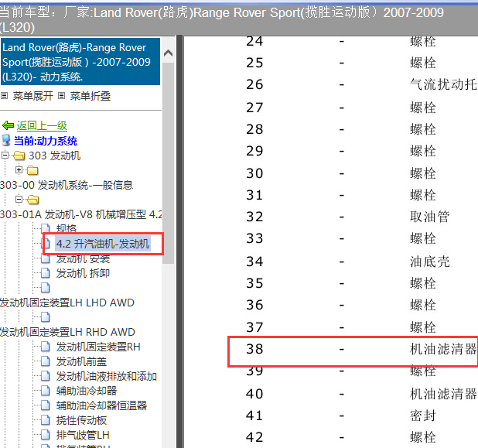478x448 pixels.
Task: Click the page icon for 发动机固定装置RH
Action: coord(46,347)
